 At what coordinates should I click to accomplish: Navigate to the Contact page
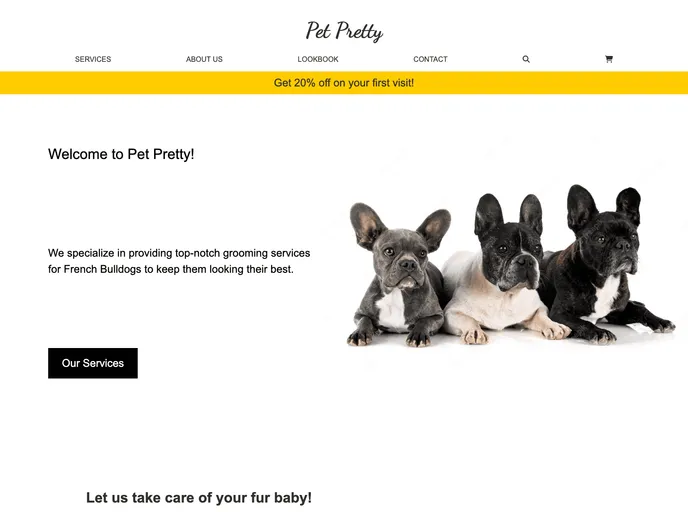430,59
